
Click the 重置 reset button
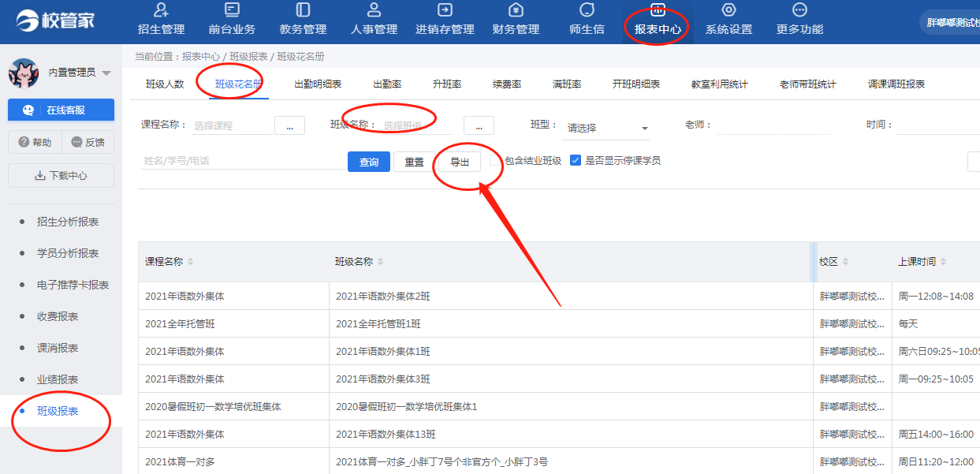coord(414,162)
